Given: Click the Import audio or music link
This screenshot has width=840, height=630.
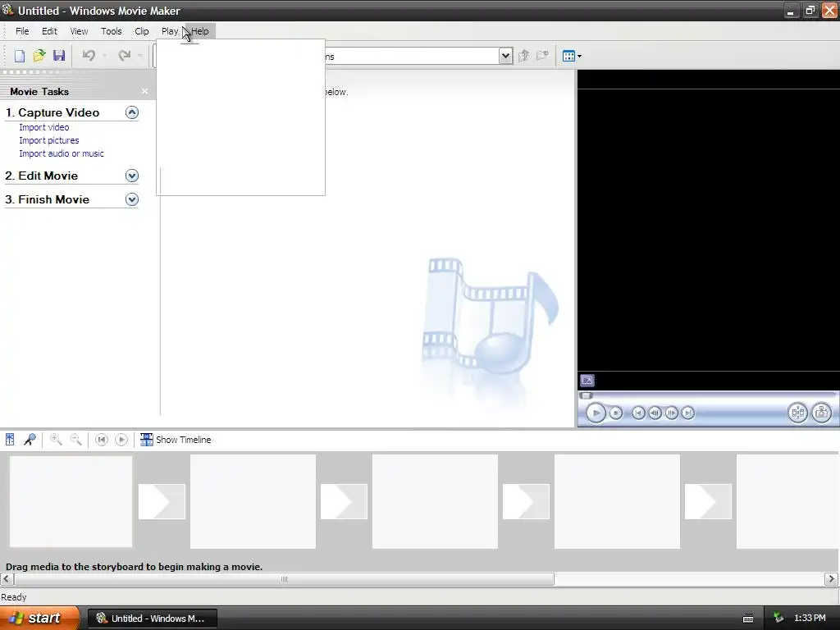Looking at the screenshot, I should pos(61,153).
